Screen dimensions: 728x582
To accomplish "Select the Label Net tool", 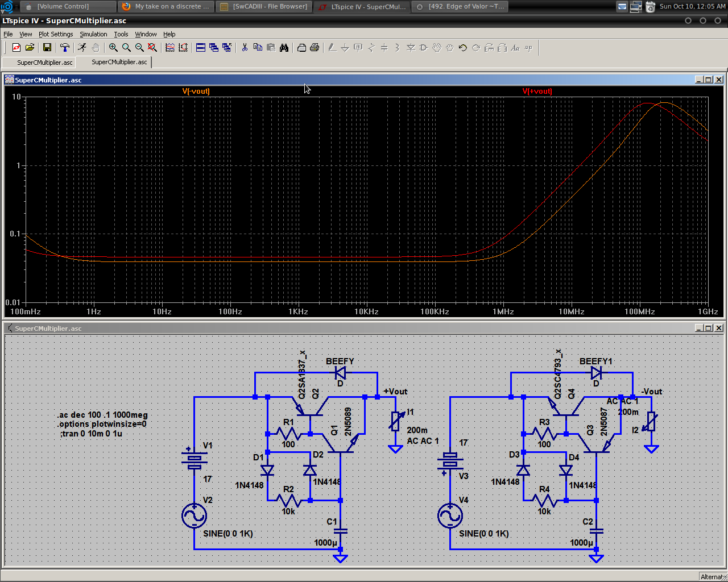I will pos(358,48).
